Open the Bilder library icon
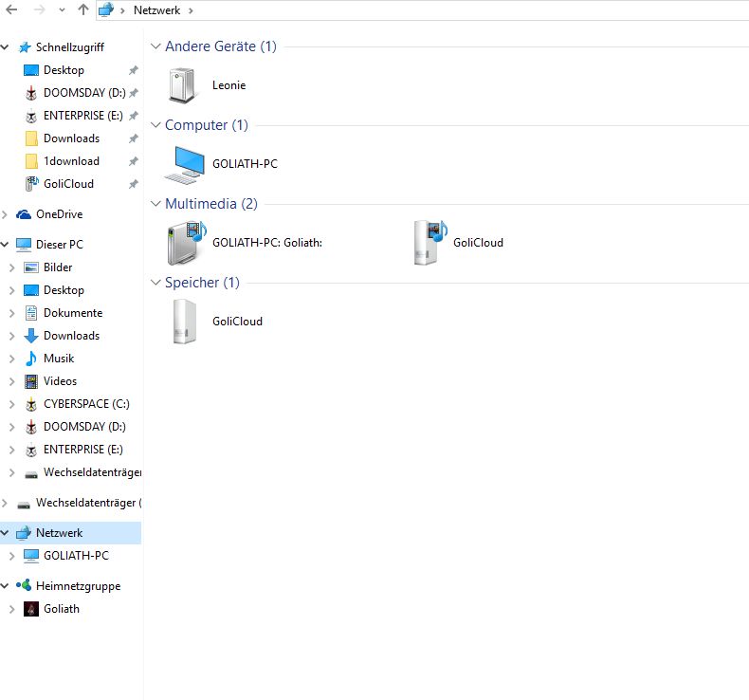 coord(31,267)
